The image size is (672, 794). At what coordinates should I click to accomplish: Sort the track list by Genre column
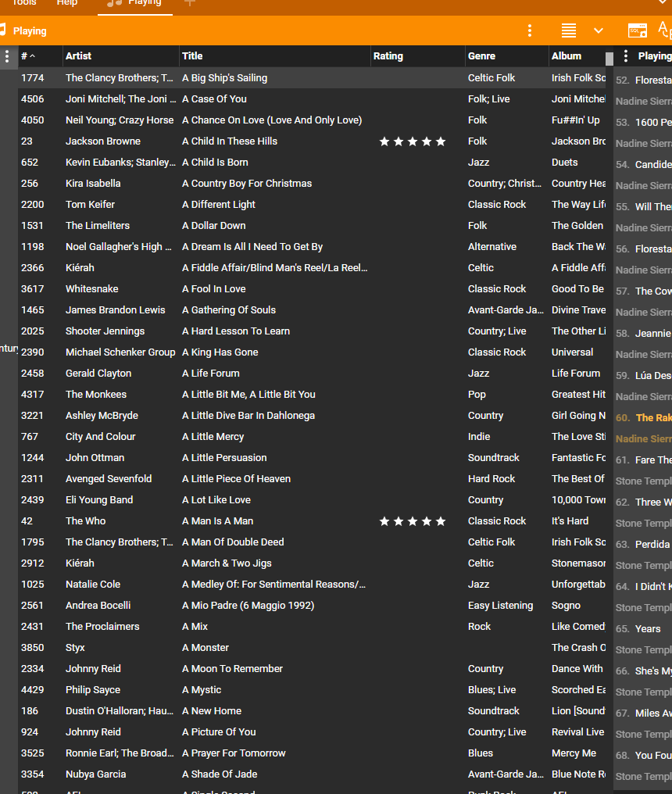click(481, 56)
